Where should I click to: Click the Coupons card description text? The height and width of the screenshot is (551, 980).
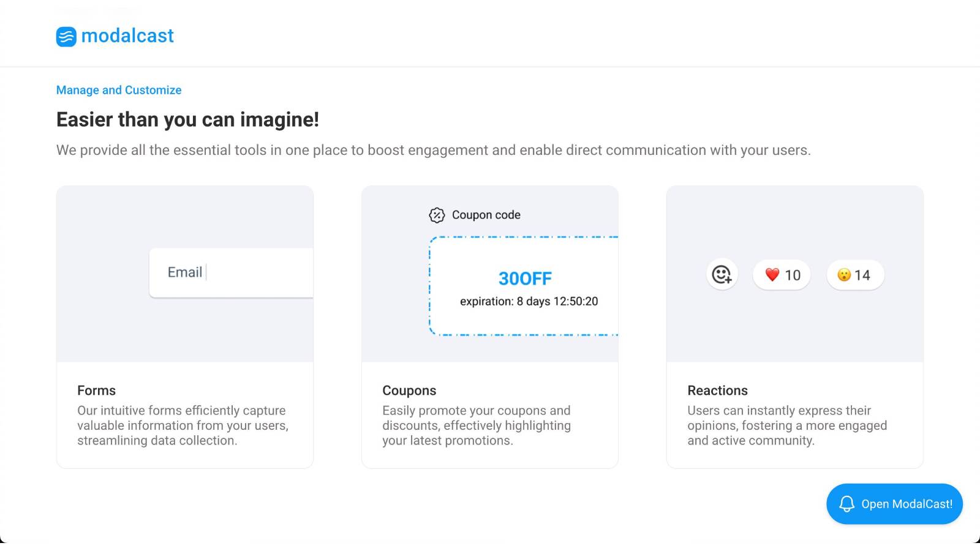pyautogui.click(x=477, y=425)
